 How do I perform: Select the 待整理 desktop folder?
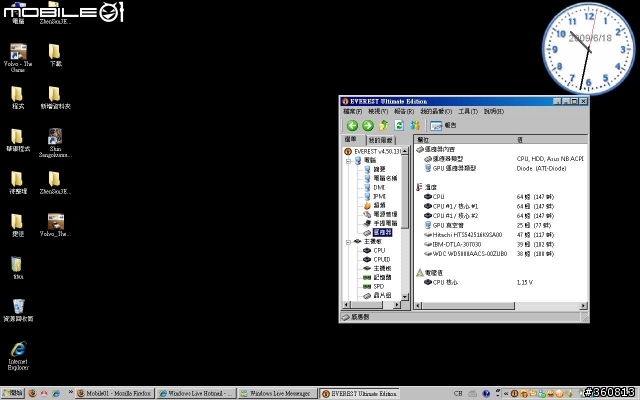(18, 182)
